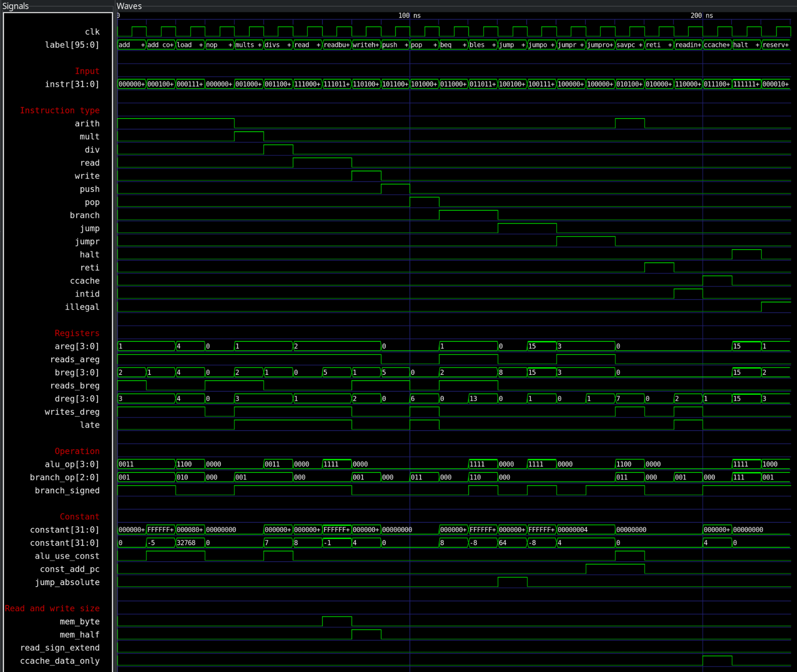This screenshot has height=672, width=797.
Task: Click the Read and write size header
Action: tap(52, 609)
